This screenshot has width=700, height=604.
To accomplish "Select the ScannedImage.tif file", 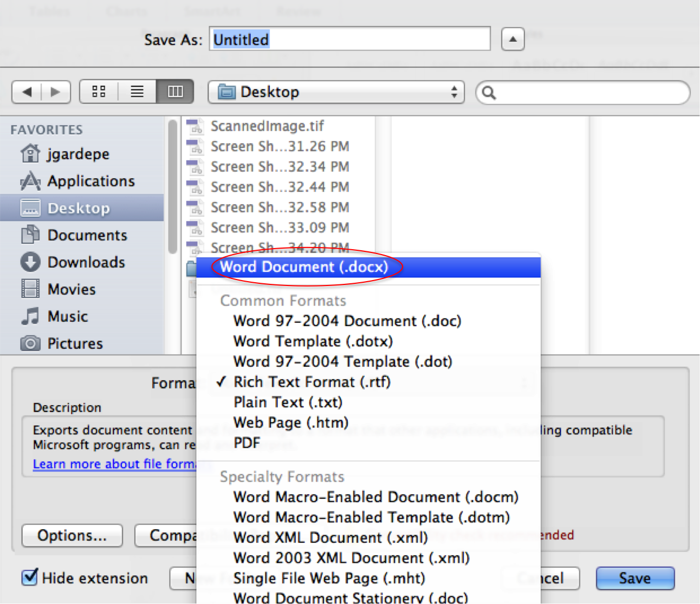I will point(278,126).
